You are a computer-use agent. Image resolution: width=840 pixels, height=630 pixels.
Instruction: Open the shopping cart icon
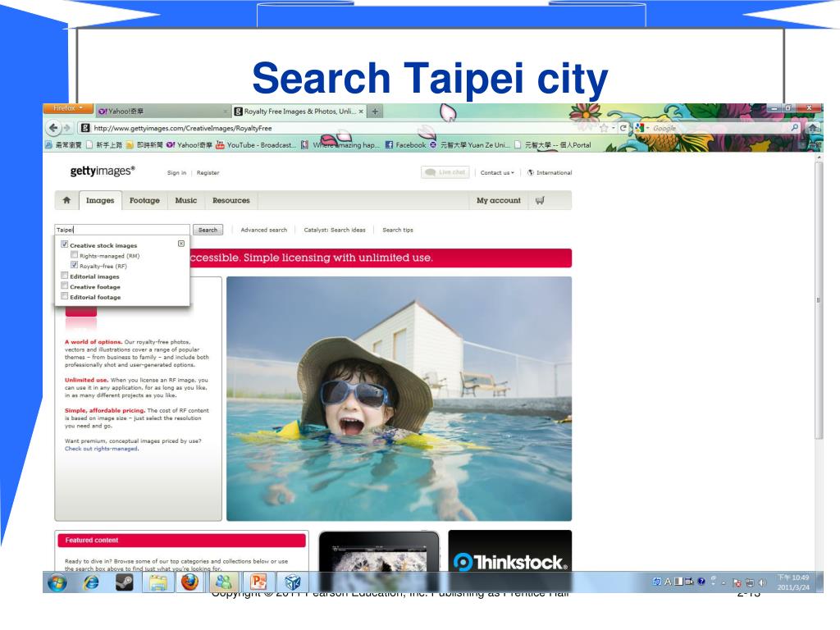point(540,200)
